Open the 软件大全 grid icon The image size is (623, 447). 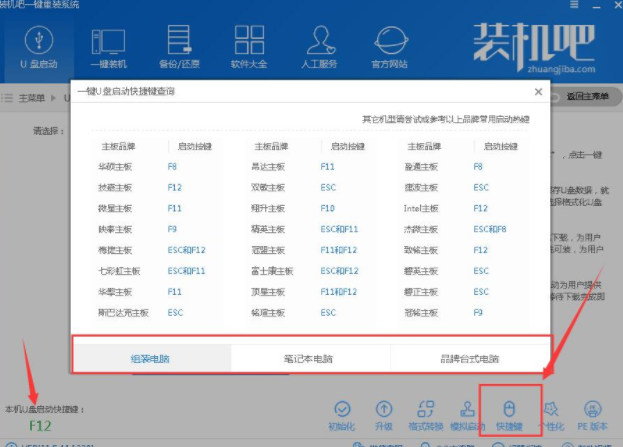click(x=247, y=43)
